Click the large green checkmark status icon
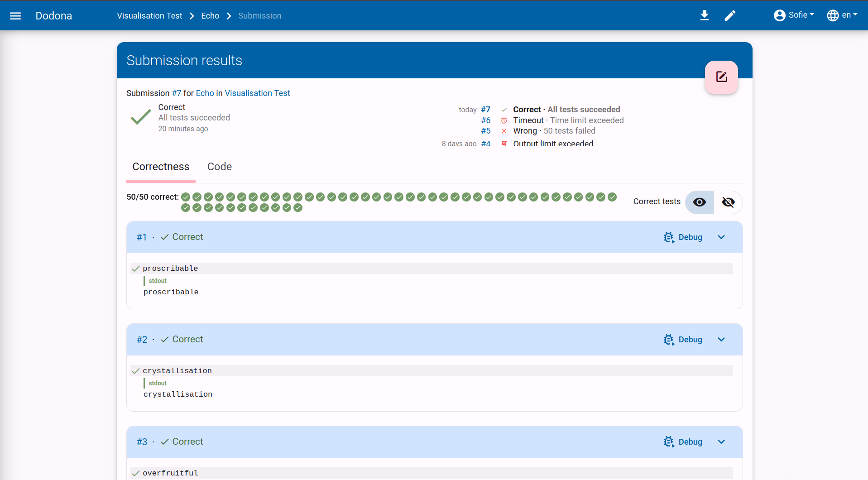Image resolution: width=868 pixels, height=480 pixels. [141, 117]
